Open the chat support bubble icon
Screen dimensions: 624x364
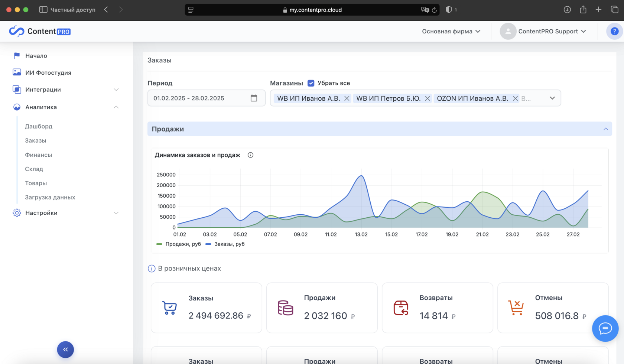[x=605, y=328]
